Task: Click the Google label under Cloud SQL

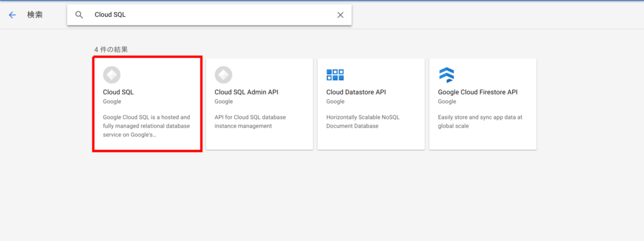Action: pos(112,101)
